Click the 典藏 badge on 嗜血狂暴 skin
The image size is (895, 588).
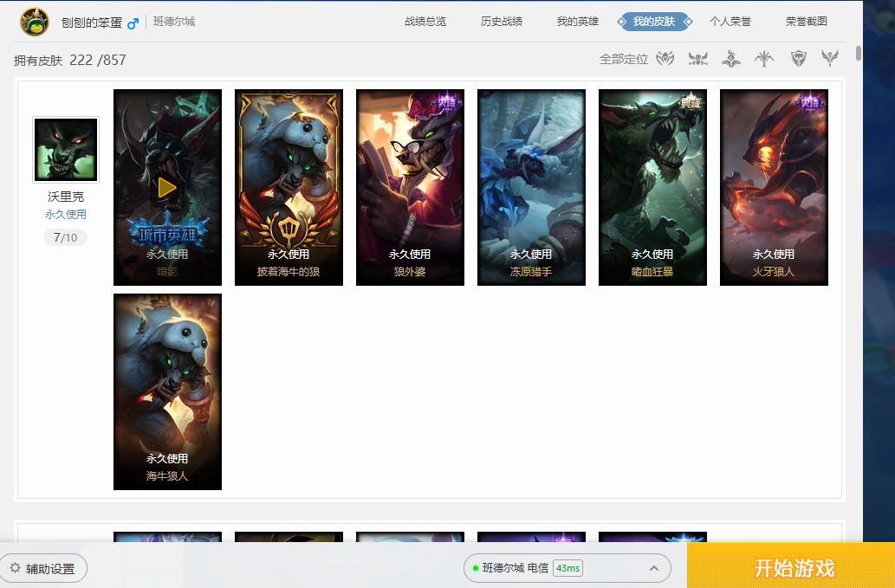pyautogui.click(x=690, y=103)
